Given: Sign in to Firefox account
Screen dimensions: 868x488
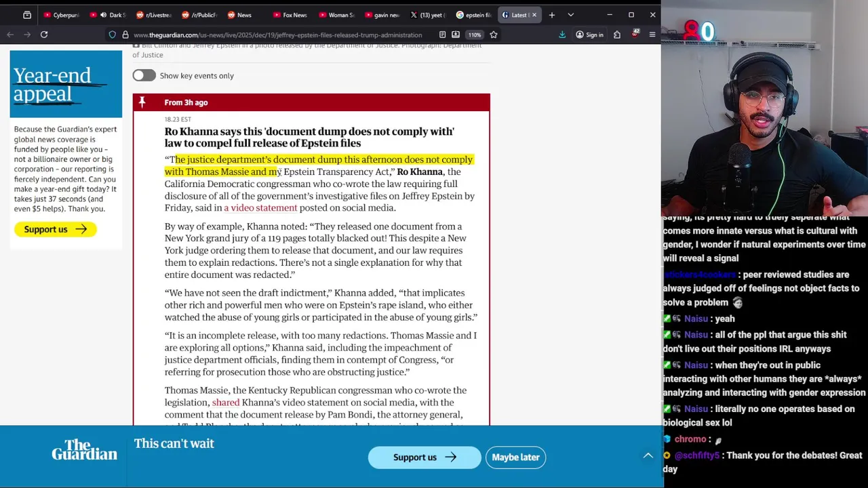Looking at the screenshot, I should click(x=589, y=35).
